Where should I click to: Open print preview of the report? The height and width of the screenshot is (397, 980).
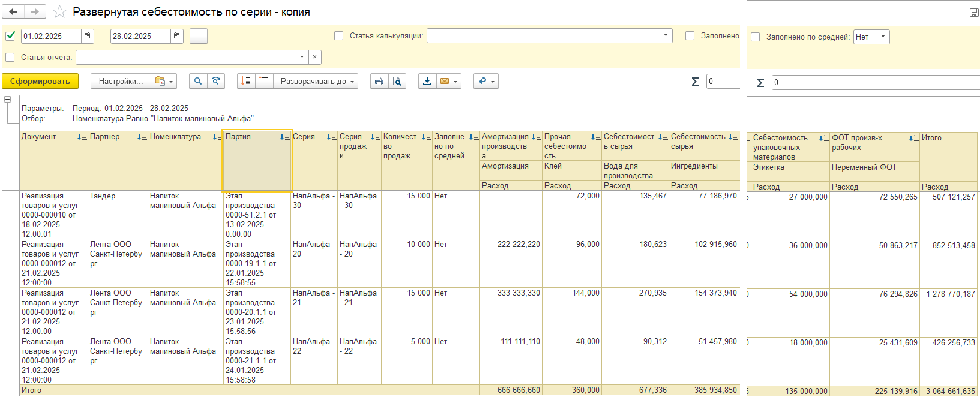click(x=397, y=81)
